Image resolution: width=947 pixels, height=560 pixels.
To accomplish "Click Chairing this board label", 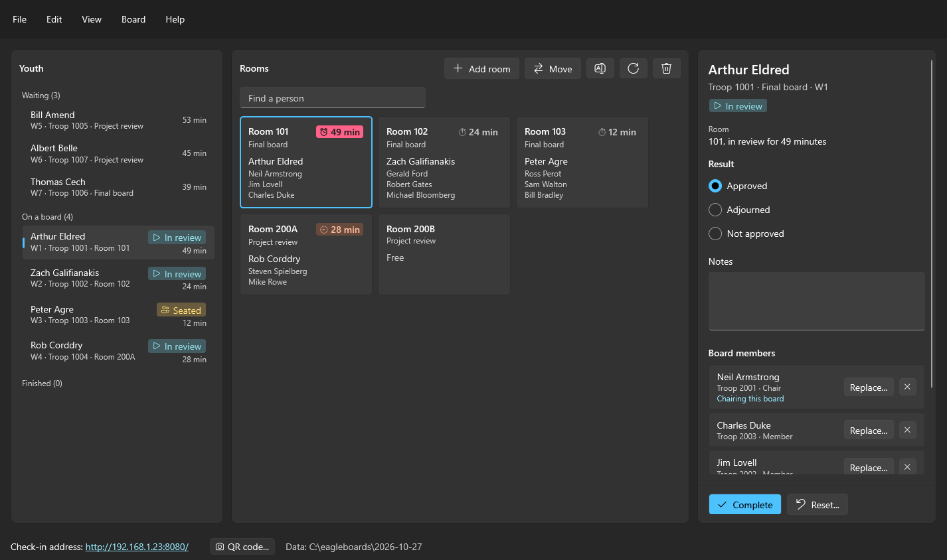I will point(750,399).
